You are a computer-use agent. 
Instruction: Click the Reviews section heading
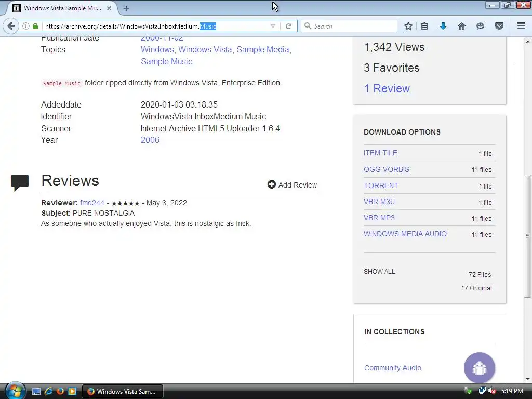(70, 180)
